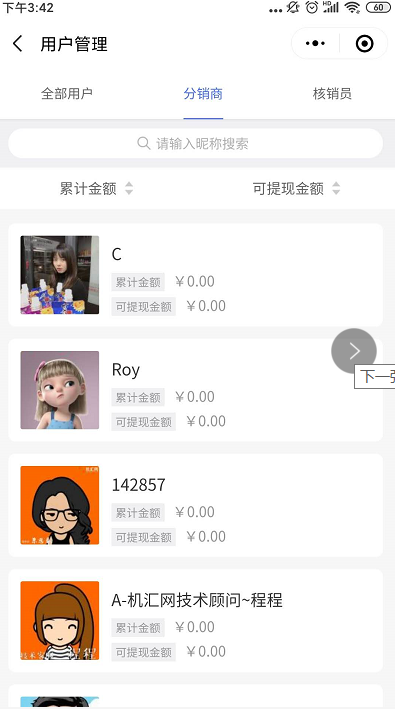The height and width of the screenshot is (709, 395).
Task: Open the 142857 user's orange avatar
Action: 60,506
